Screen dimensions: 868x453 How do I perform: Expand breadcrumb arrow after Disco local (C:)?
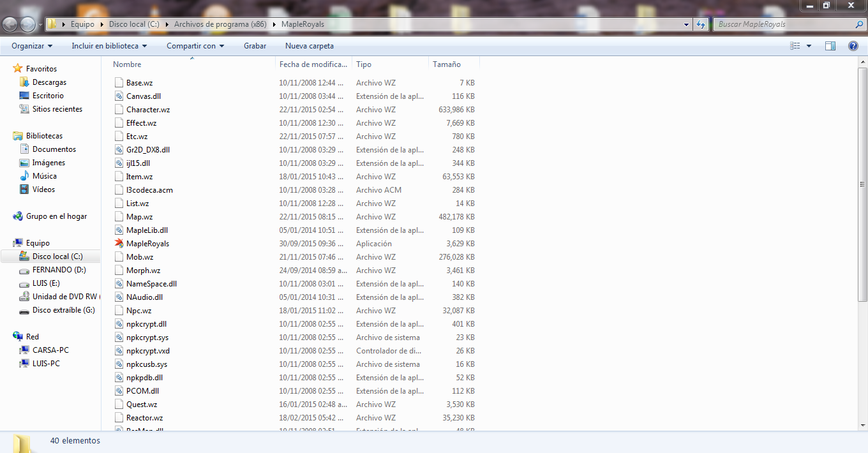tap(167, 24)
